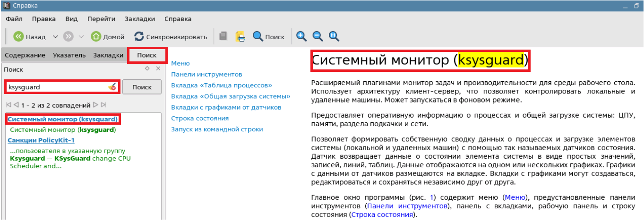Zoom in with the plus magnifier
Viewport: 644px width, 222px height.
click(301, 36)
